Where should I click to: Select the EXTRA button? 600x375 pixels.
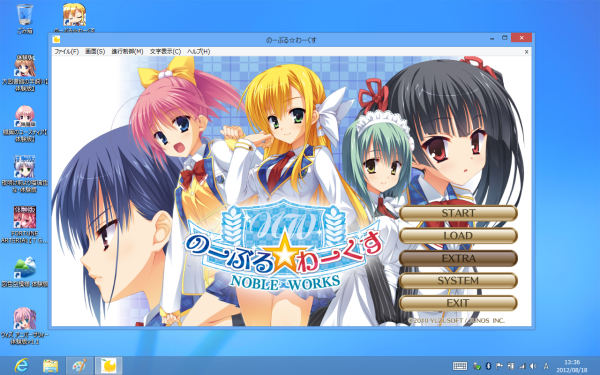[x=458, y=258]
